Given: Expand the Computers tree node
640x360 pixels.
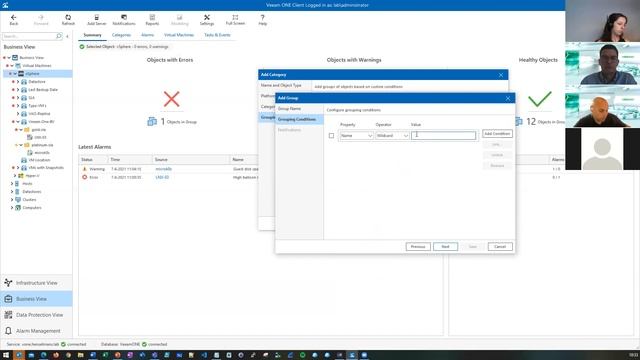Looking at the screenshot, I should (x=12, y=208).
